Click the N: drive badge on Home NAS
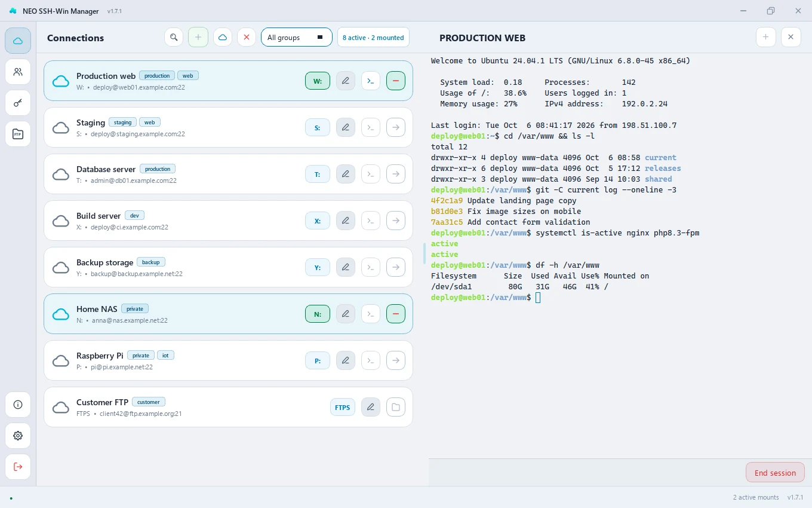The image size is (812, 508). (318, 314)
